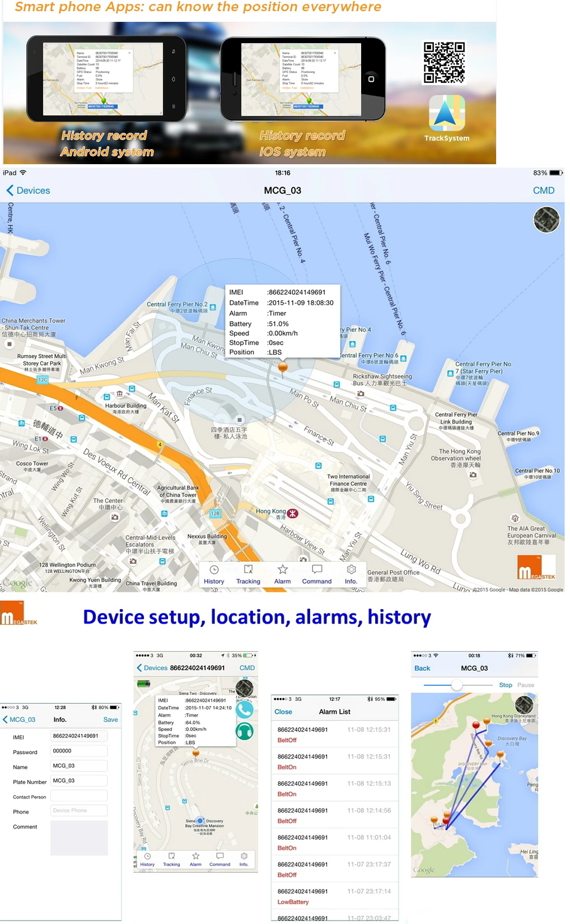Open Info. in the phone map toolbar
This screenshot has height=924, width=570.
point(244,860)
